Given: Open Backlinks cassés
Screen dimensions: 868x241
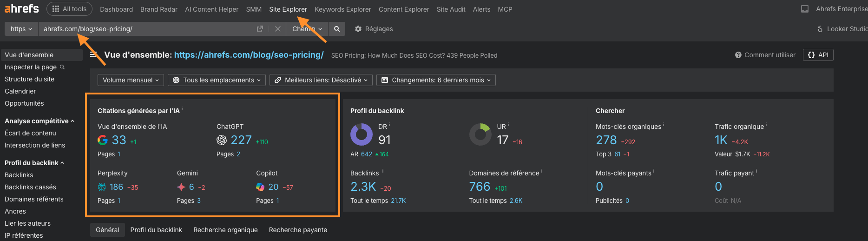Looking at the screenshot, I should [30, 187].
